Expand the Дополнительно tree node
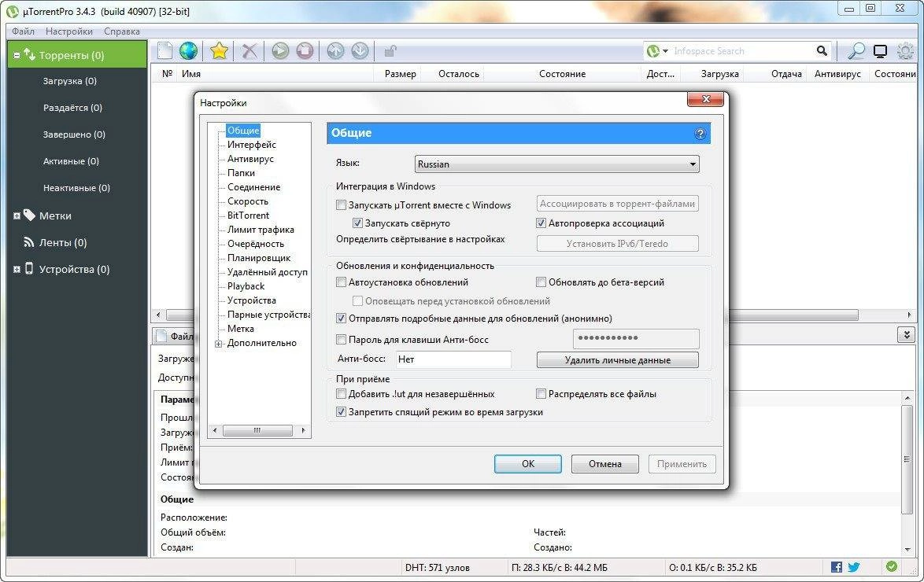This screenshot has width=924, height=582. coord(218,343)
